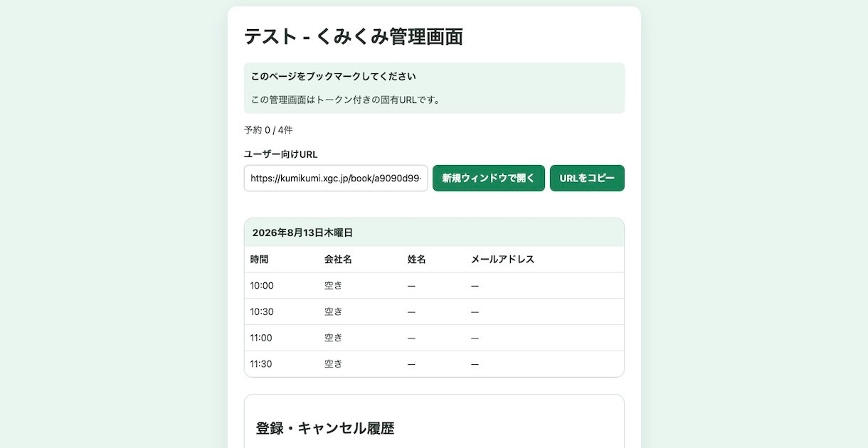The height and width of the screenshot is (448, 868).
Task: Click the 空き status in the 10:00 row
Action: [x=334, y=286]
